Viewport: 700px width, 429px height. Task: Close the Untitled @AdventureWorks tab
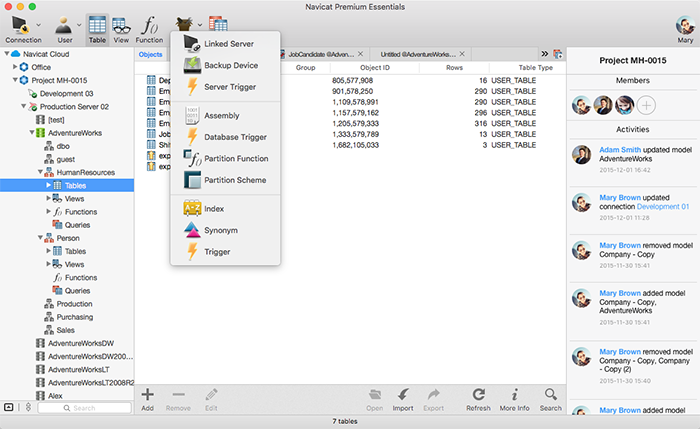(x=462, y=54)
